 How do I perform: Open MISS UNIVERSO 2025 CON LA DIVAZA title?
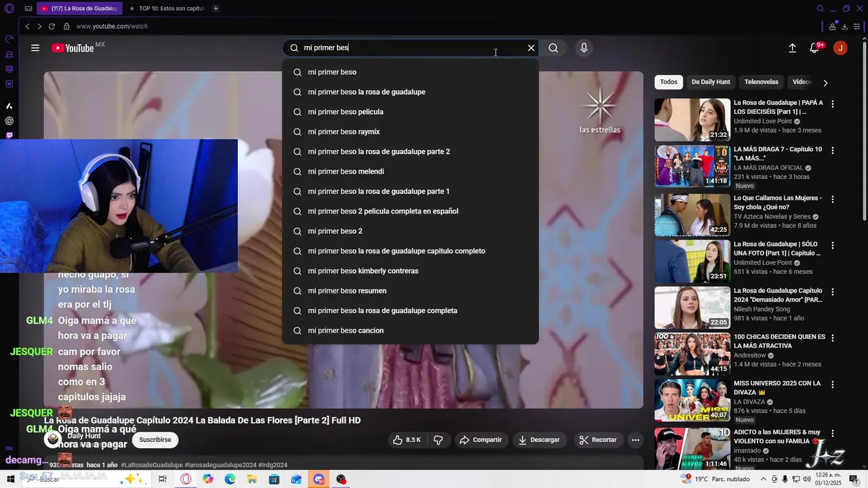777,388
